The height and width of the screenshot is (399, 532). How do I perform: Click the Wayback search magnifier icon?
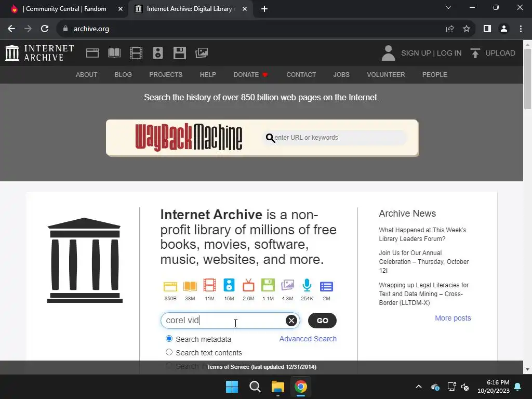[270, 138]
